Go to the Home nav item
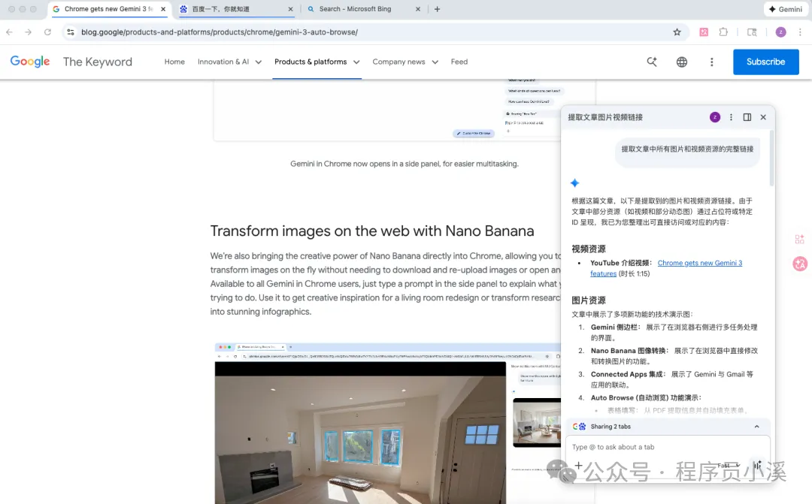 pos(174,62)
